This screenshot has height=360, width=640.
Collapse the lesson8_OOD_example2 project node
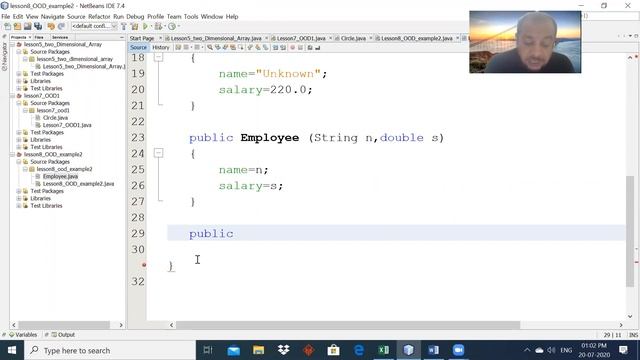[12, 155]
